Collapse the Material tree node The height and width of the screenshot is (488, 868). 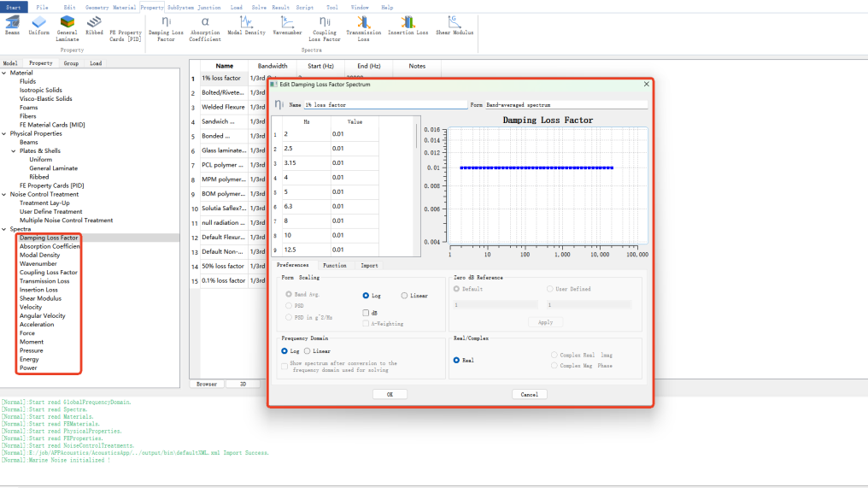click(4, 73)
